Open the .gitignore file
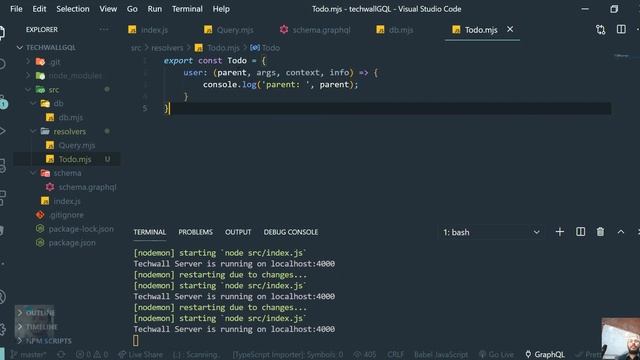The image size is (640, 360). coord(67,215)
